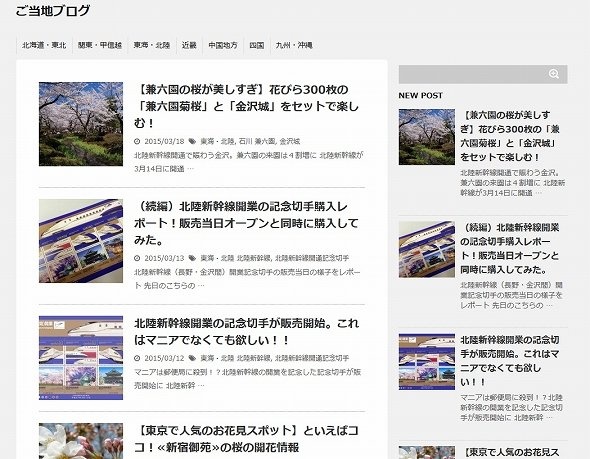Open sidebar 記念切手が販売開始 post title

click(x=510, y=361)
